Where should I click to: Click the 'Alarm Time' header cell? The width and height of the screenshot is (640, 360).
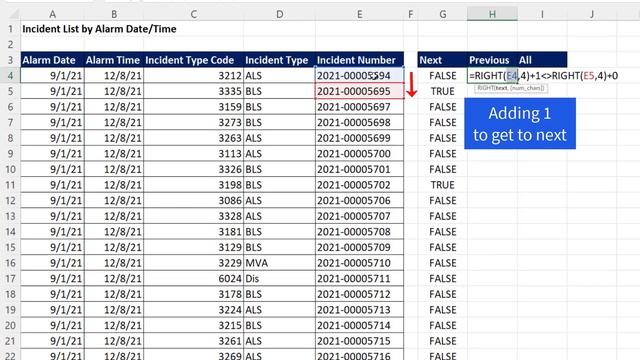(x=114, y=60)
